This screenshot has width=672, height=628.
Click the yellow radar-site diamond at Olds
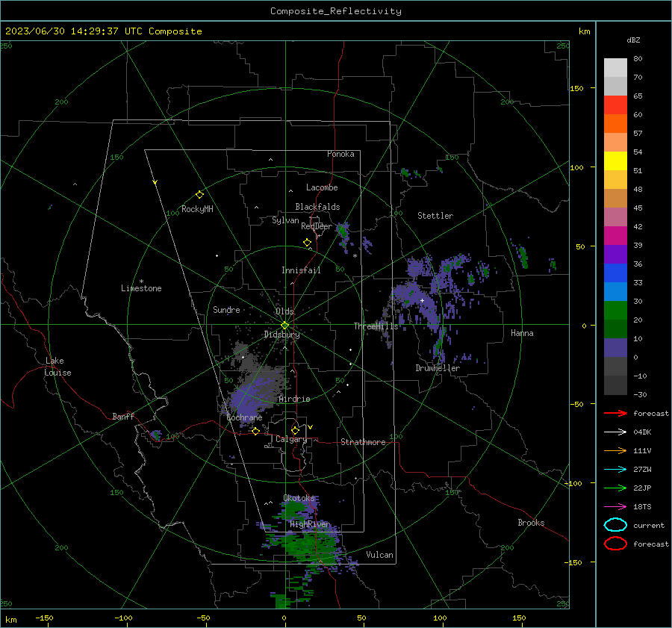point(284,326)
